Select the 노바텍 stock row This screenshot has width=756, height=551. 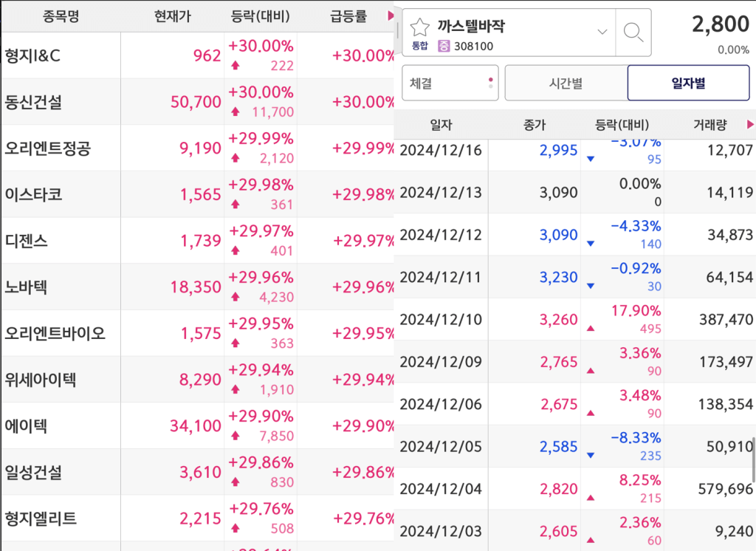click(198, 287)
